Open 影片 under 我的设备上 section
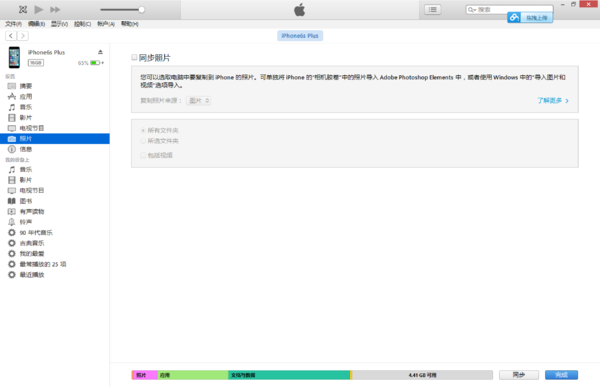Screen dimensions: 600x387 (55, 180)
